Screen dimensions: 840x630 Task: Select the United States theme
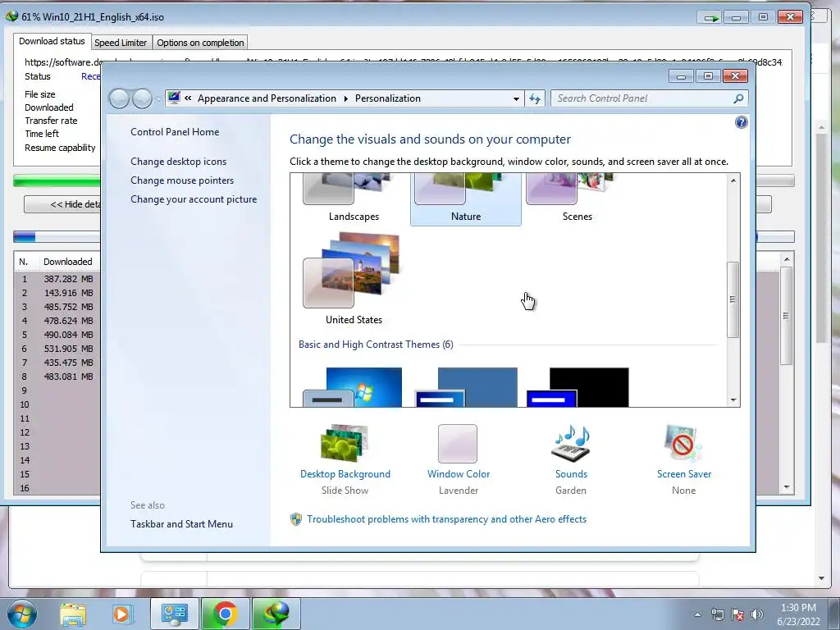pyautogui.click(x=354, y=279)
